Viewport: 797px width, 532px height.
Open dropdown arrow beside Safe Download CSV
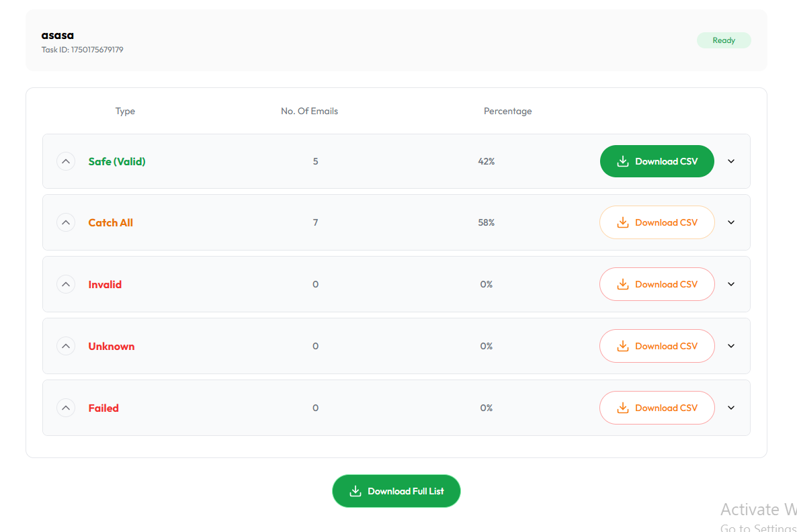click(x=731, y=161)
